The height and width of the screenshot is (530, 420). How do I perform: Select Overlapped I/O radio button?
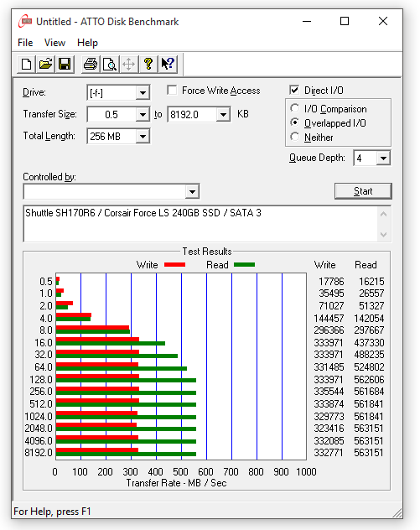295,122
